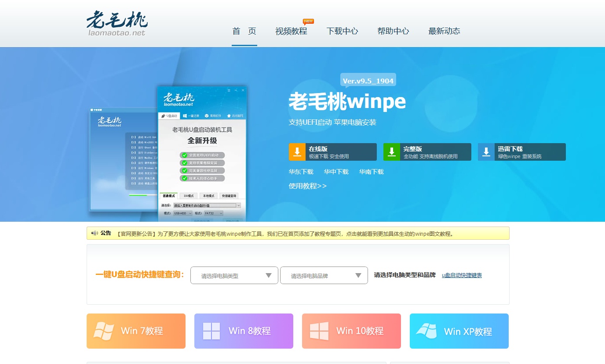This screenshot has width=605, height=364.
Task: Download the 完整版 full version
Action: (427, 152)
